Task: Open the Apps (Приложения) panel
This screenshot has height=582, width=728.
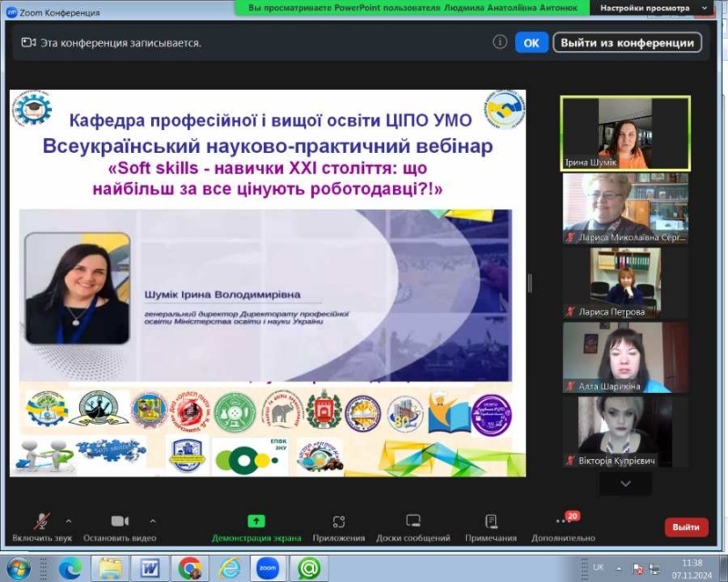Action: (x=339, y=521)
